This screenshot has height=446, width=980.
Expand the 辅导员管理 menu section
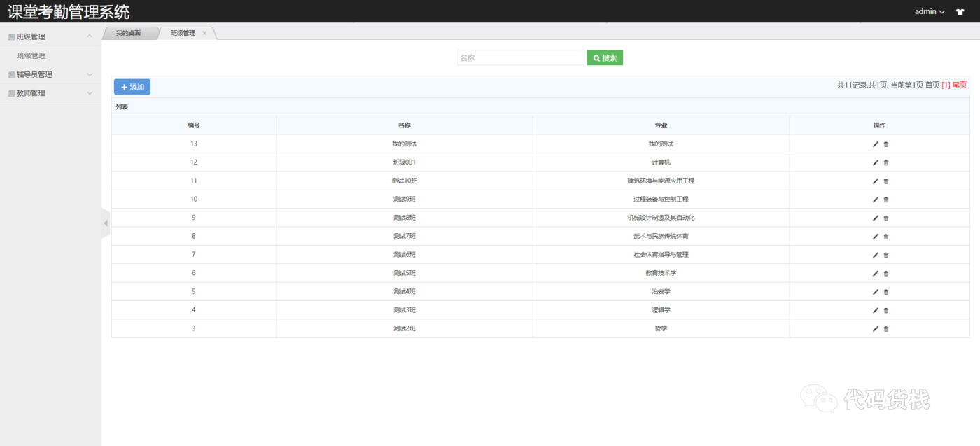(50, 74)
